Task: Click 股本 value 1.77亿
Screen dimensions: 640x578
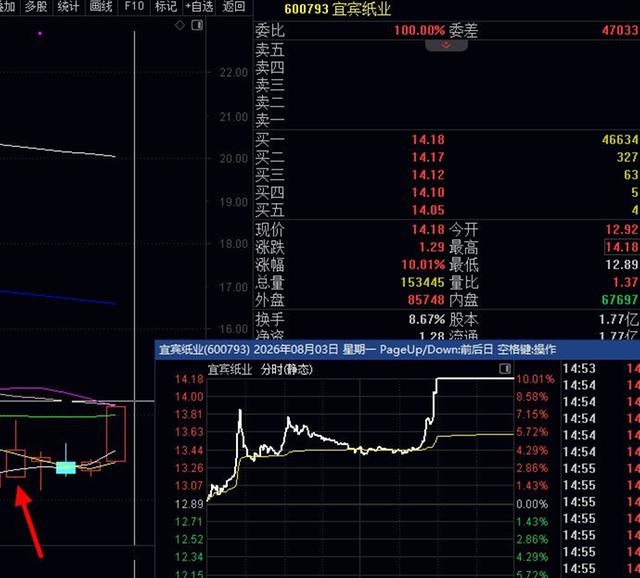Action: click(619, 320)
